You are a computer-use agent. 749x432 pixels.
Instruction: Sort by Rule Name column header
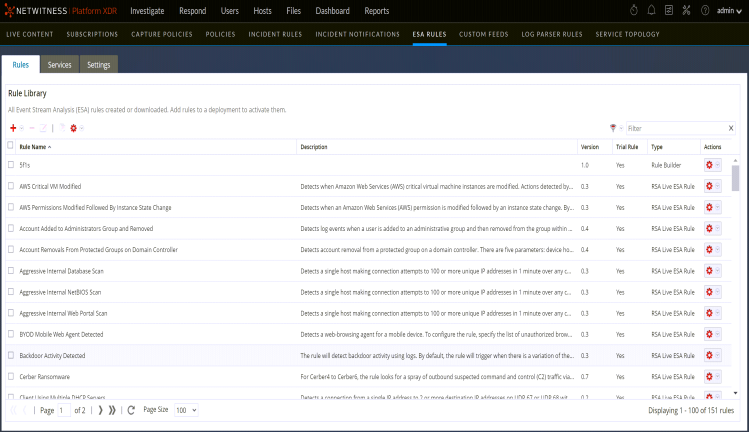pyautogui.click(x=35, y=147)
